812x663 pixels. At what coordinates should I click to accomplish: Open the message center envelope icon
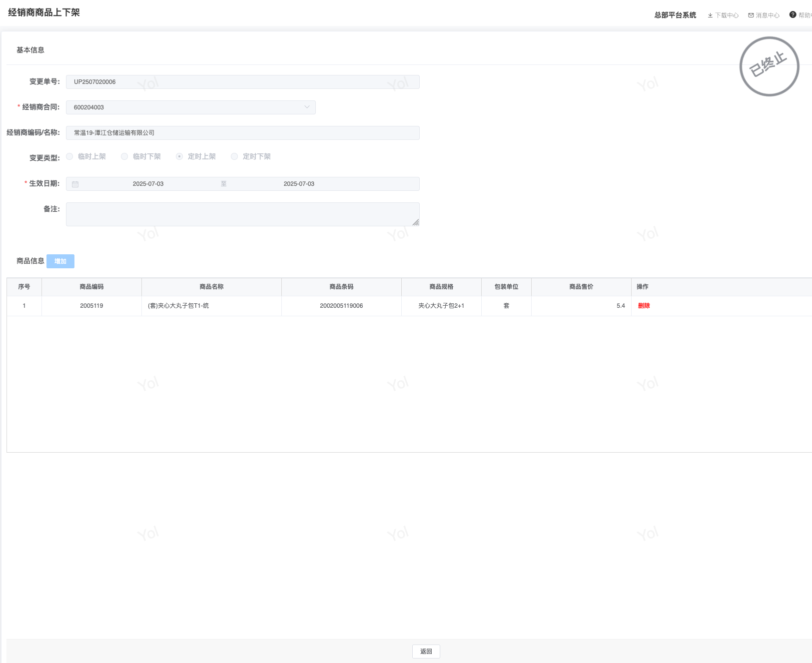pyautogui.click(x=751, y=15)
